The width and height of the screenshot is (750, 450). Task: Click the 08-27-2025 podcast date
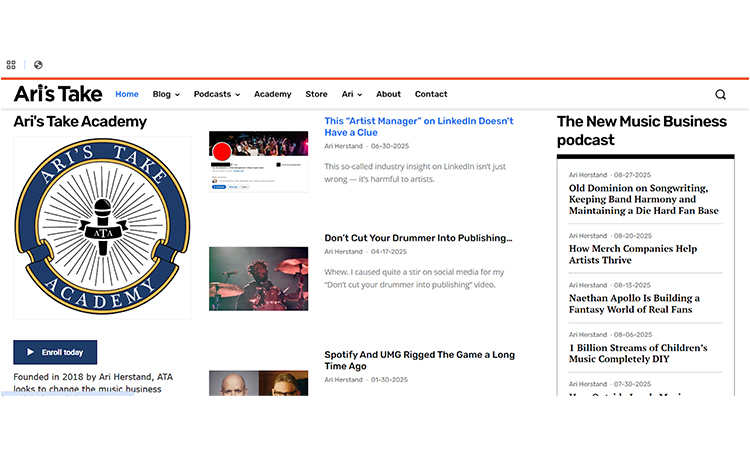(632, 175)
